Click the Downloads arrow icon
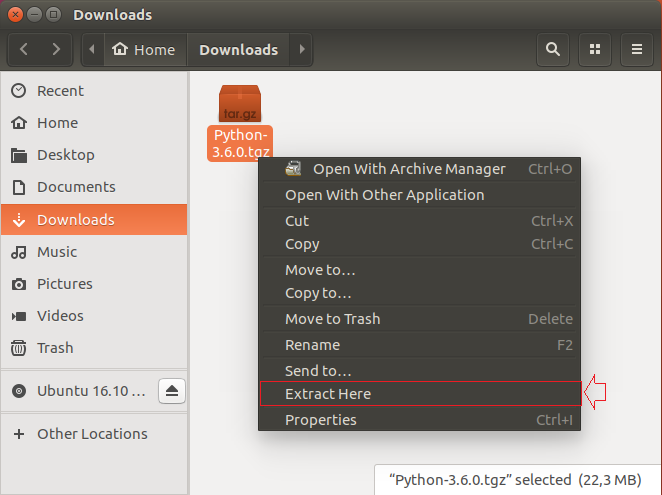 (x=19, y=220)
